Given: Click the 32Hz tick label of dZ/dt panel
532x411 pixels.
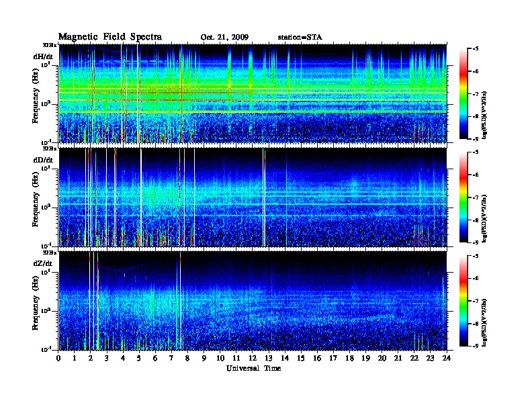Looking at the screenshot, I should coord(50,253).
